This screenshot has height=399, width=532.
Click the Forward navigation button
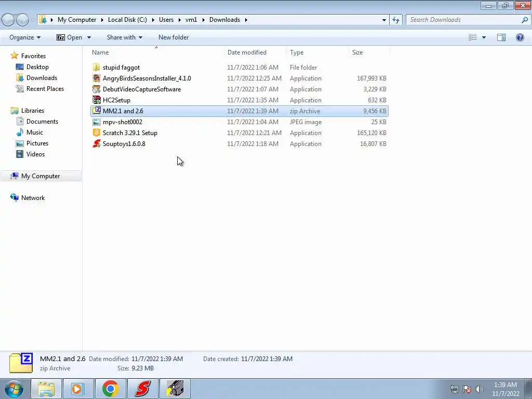(22, 20)
